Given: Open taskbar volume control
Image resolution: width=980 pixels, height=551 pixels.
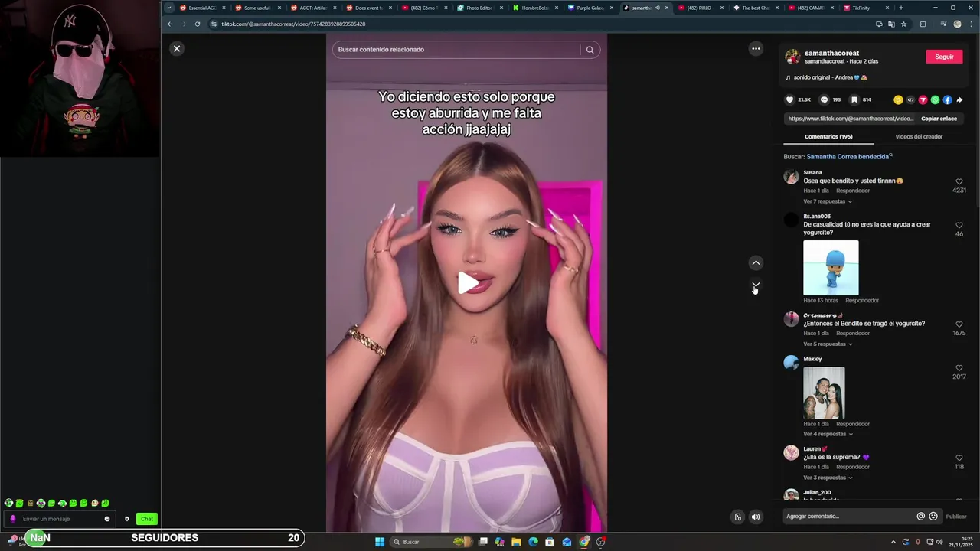Looking at the screenshot, I should (939, 542).
